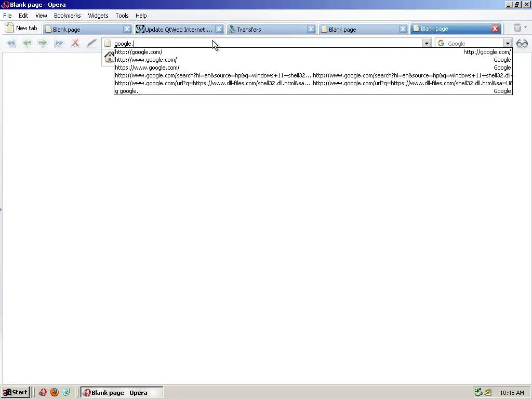
Task: Click the address field containing google.
Action: point(267,44)
